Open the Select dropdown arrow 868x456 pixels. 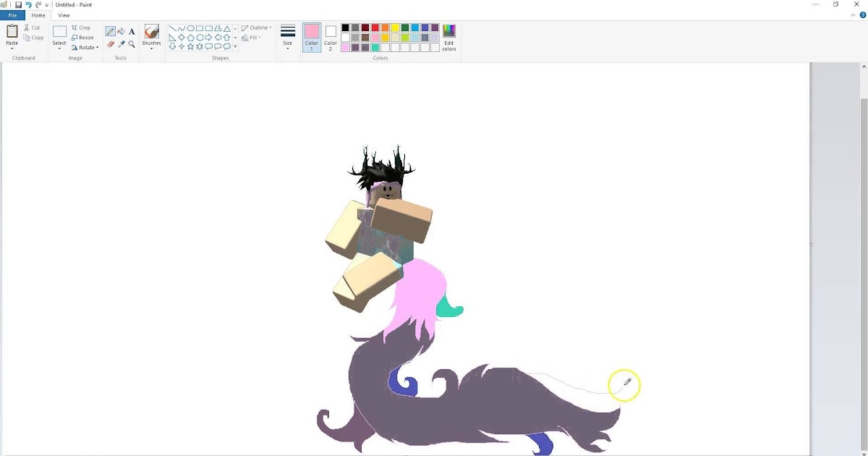tap(59, 48)
